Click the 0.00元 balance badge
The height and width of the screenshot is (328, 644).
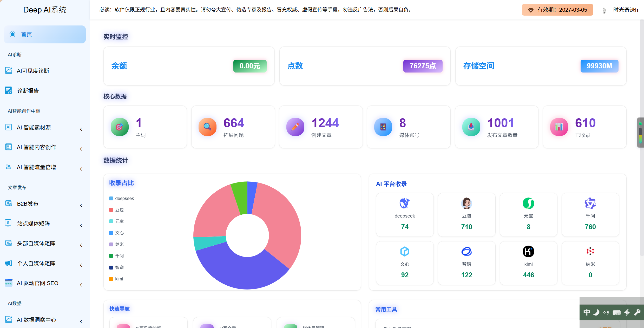coord(250,66)
